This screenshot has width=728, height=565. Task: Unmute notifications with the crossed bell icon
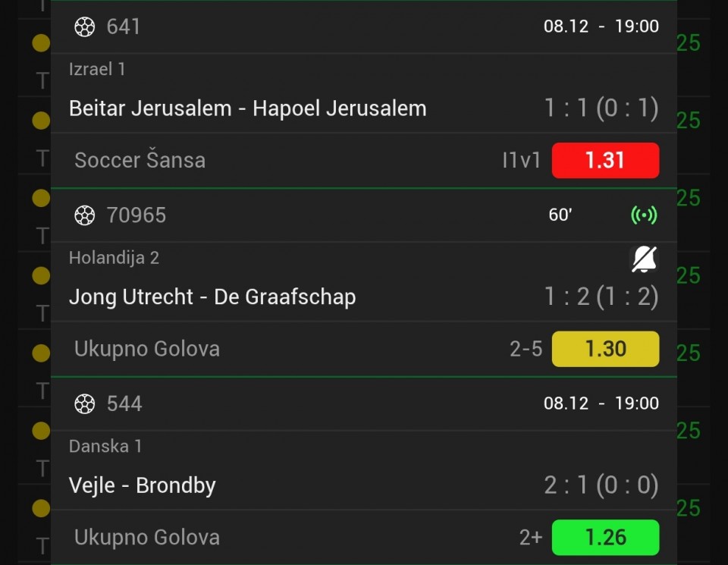tap(645, 259)
